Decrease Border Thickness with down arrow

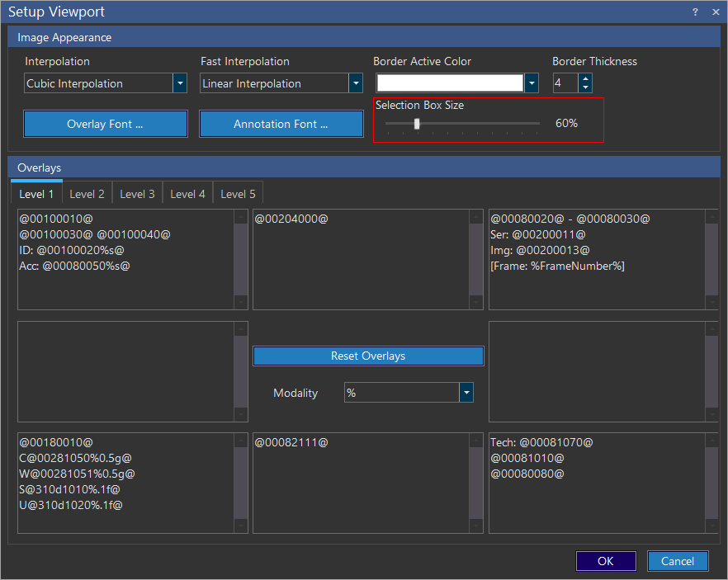(585, 87)
